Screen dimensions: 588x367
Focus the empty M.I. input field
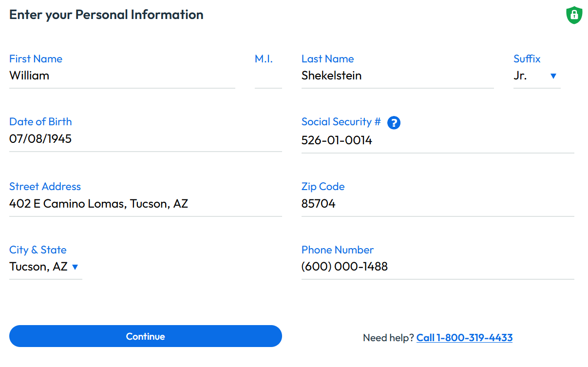tap(268, 77)
